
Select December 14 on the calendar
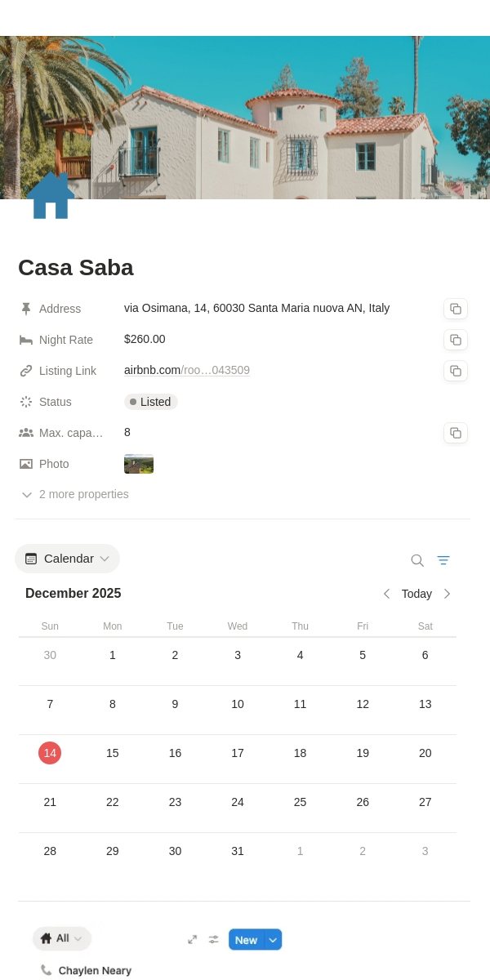click(x=50, y=753)
